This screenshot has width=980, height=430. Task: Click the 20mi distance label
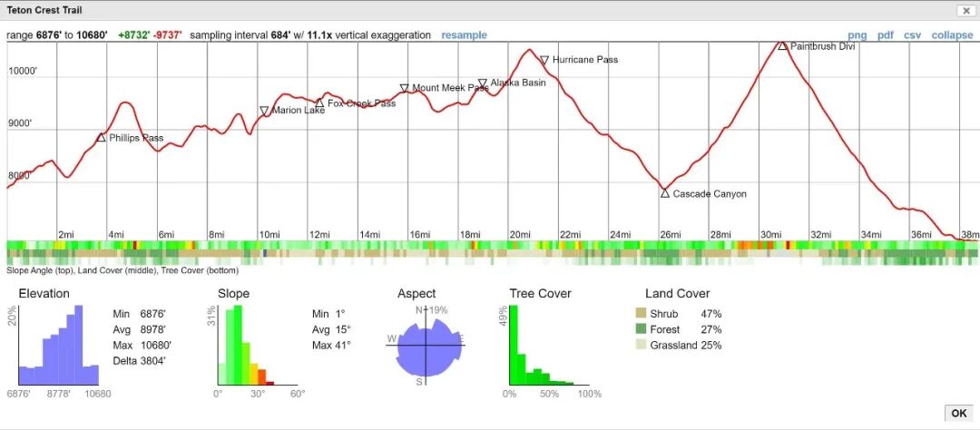point(519,235)
